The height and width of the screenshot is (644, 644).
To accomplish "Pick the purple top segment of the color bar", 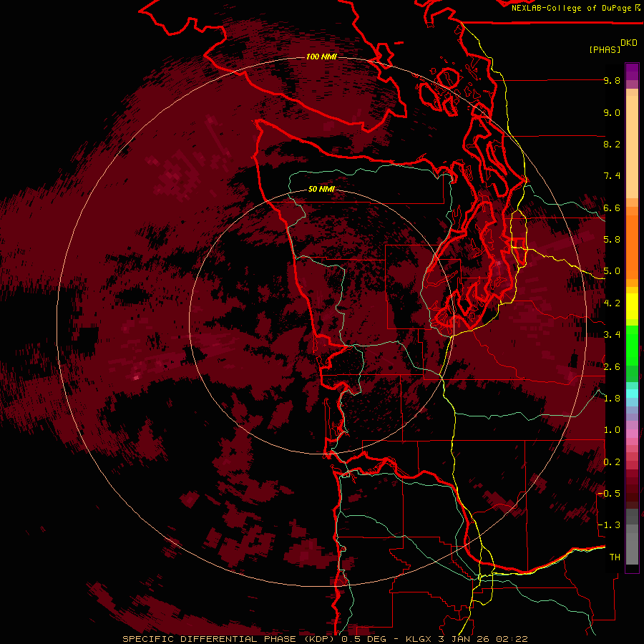I will click(x=632, y=72).
